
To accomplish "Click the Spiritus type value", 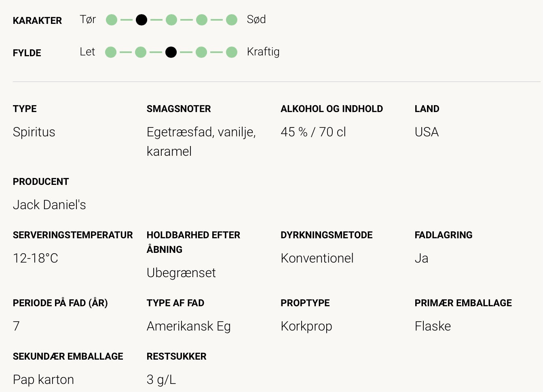I will [34, 132].
